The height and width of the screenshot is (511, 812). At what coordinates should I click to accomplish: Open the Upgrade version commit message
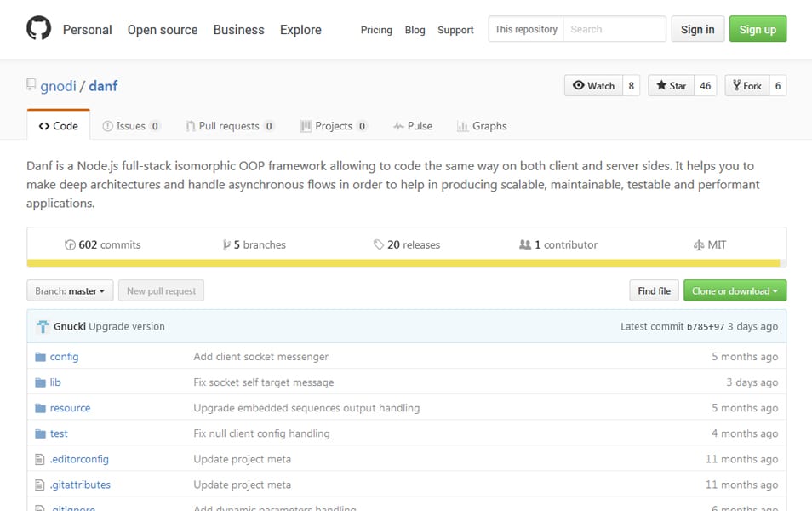[x=127, y=326]
